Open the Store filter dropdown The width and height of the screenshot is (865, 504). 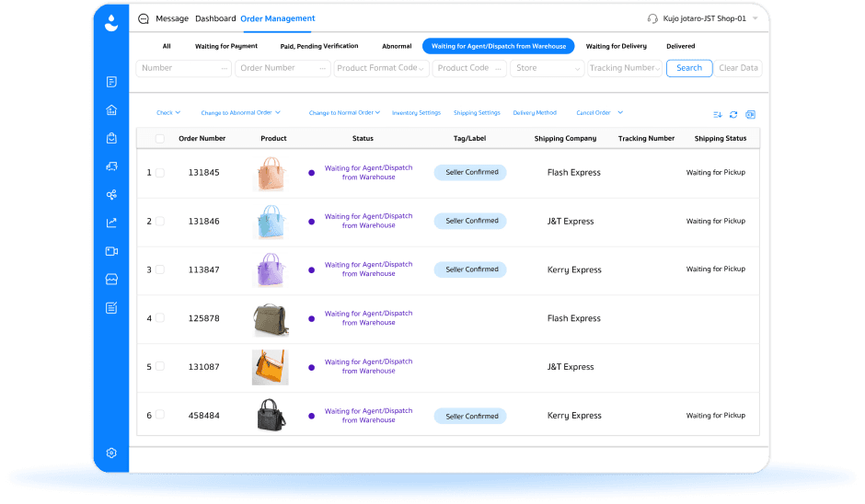(547, 68)
